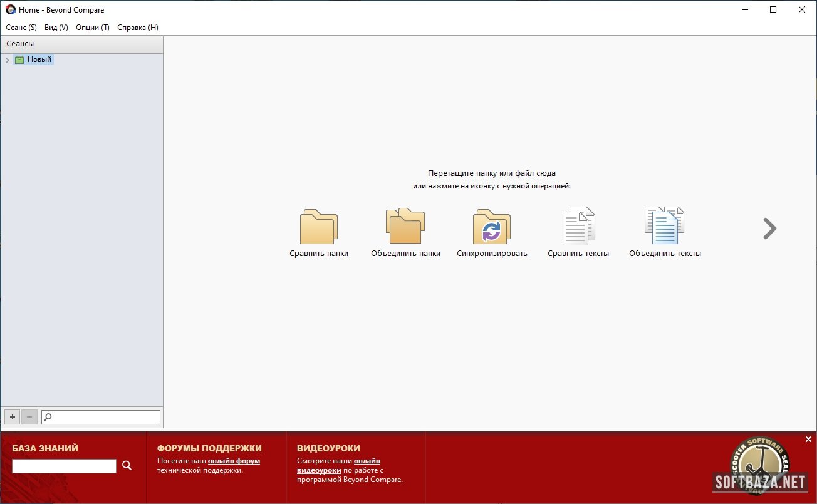
Task: Select the Новый session folder
Action: coord(39,60)
